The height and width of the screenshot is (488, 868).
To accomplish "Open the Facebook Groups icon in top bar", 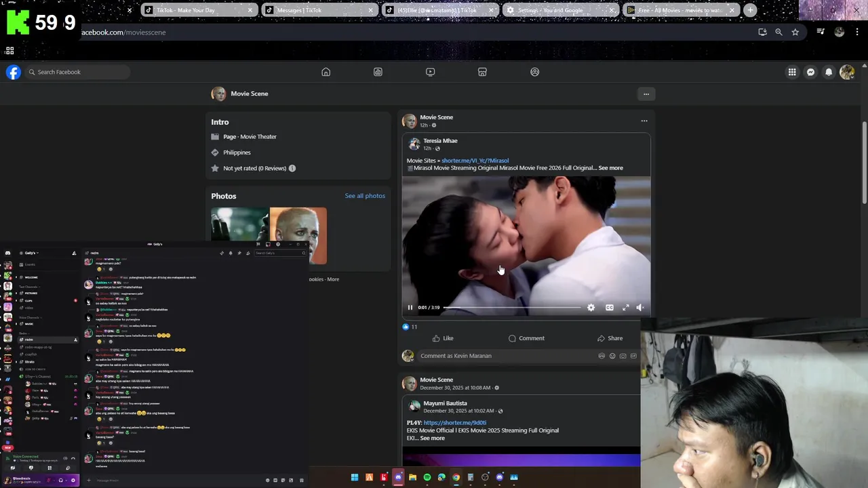I will (534, 72).
